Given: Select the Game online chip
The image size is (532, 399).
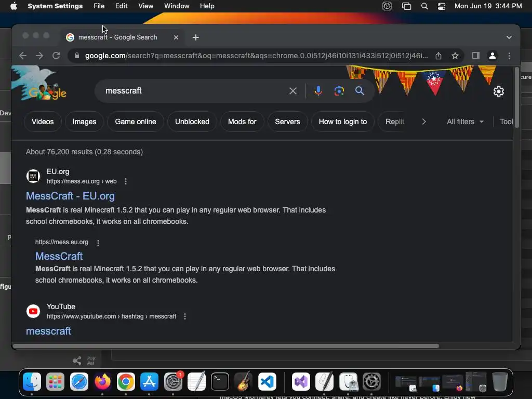Looking at the screenshot, I should 136,122.
